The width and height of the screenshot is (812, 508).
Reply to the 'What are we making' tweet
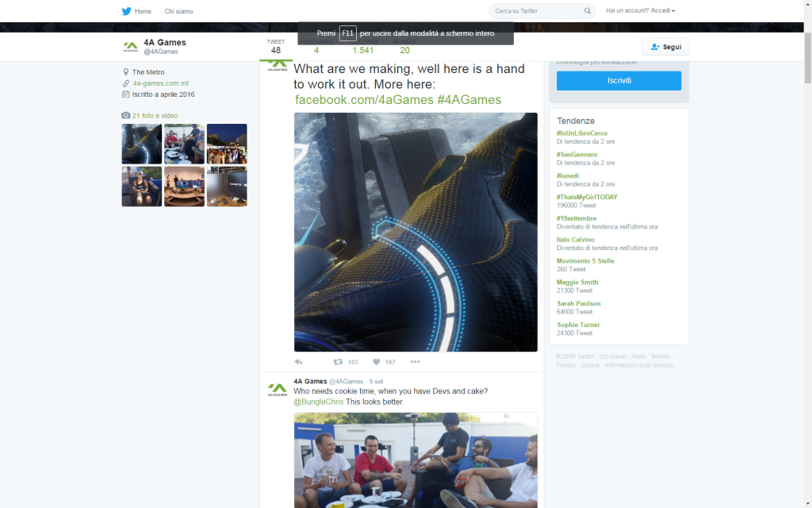(x=299, y=362)
